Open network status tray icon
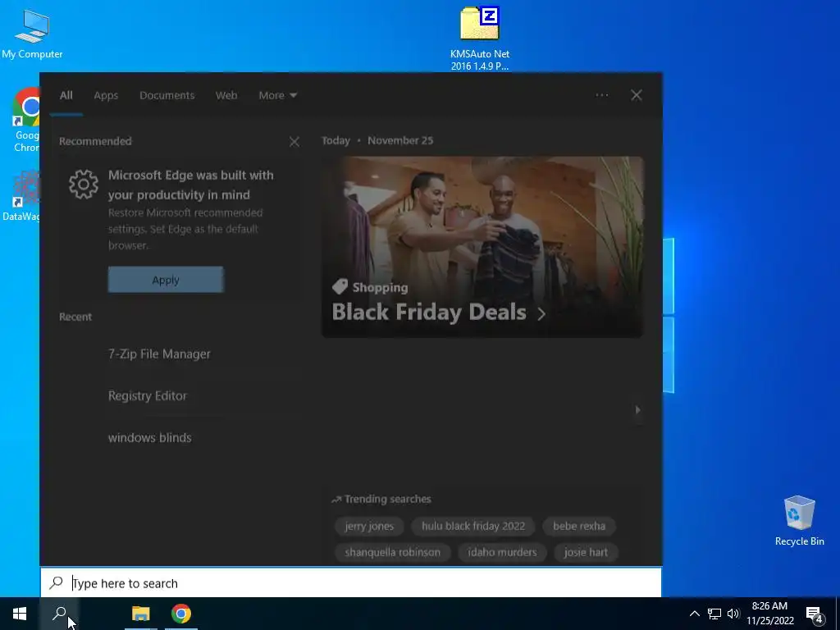 click(714, 614)
